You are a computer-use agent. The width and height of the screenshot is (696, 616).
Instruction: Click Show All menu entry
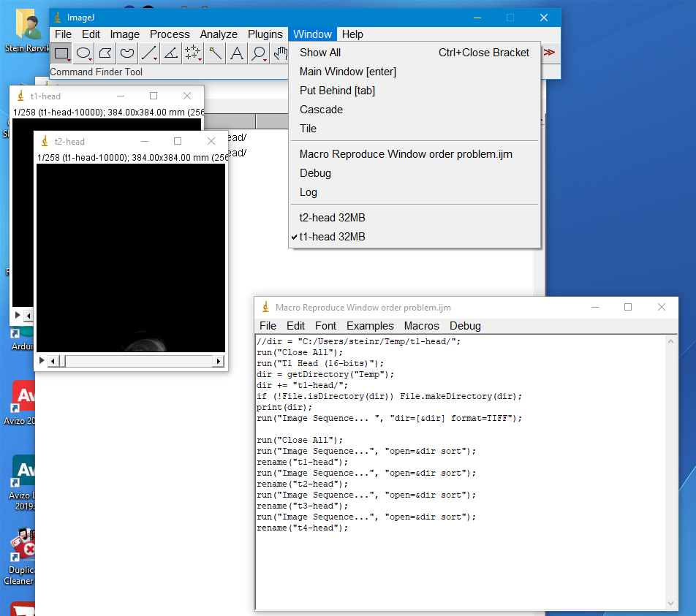pyautogui.click(x=319, y=53)
